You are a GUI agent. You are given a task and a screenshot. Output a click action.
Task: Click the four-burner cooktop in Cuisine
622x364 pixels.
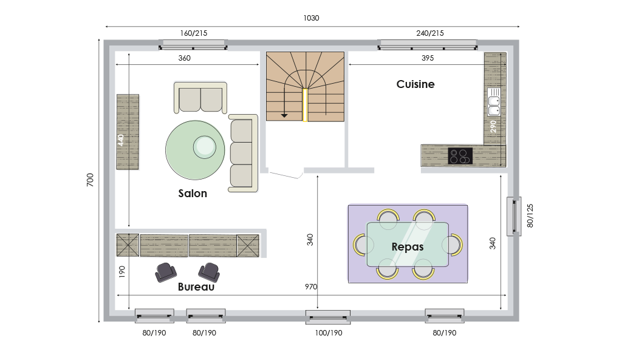460,156
